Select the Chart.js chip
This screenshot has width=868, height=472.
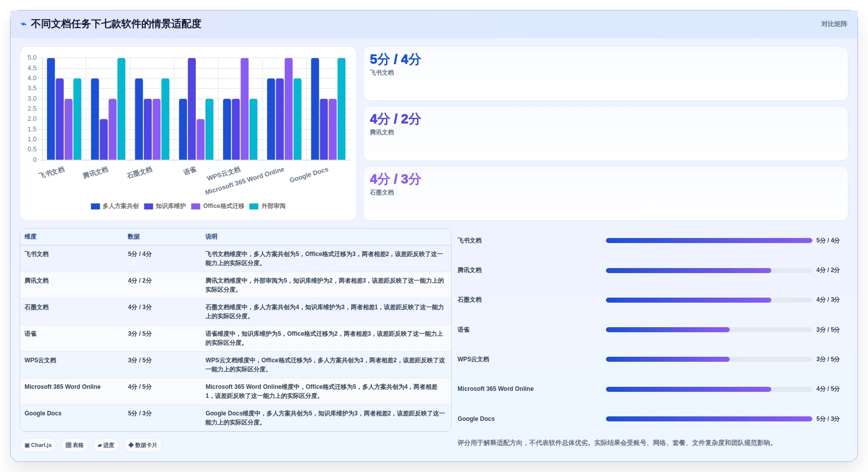pos(38,445)
